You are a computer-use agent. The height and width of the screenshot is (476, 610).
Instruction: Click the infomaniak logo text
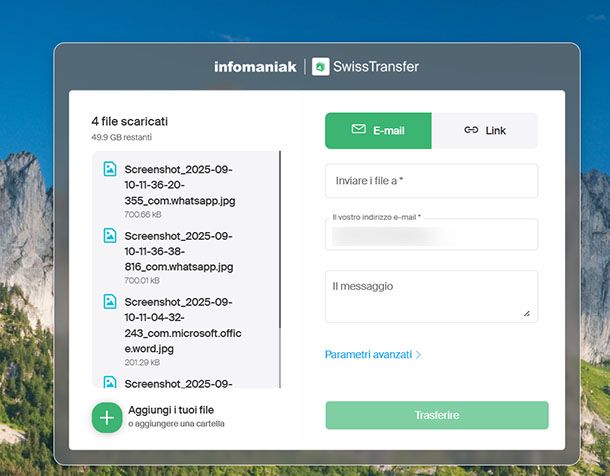pos(255,67)
